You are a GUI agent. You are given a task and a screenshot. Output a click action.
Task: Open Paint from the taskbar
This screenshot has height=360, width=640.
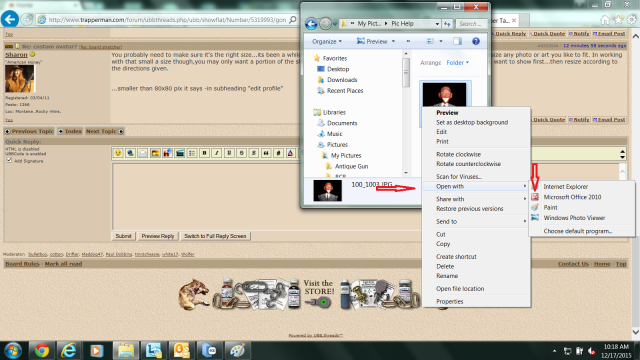[x=237, y=351]
